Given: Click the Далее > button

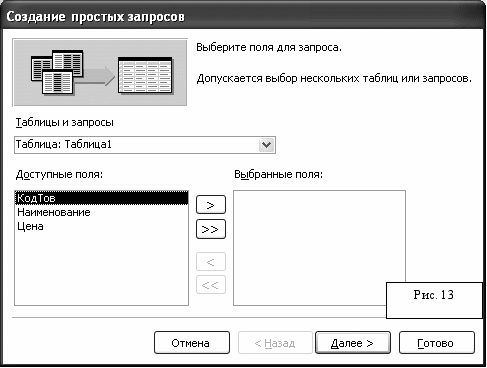Looking at the screenshot, I should 353,343.
